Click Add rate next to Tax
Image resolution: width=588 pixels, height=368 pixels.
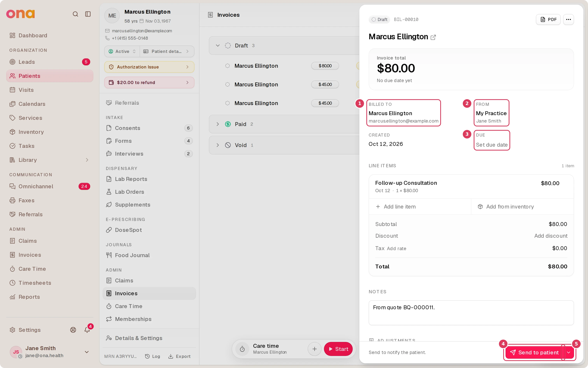[x=396, y=249]
